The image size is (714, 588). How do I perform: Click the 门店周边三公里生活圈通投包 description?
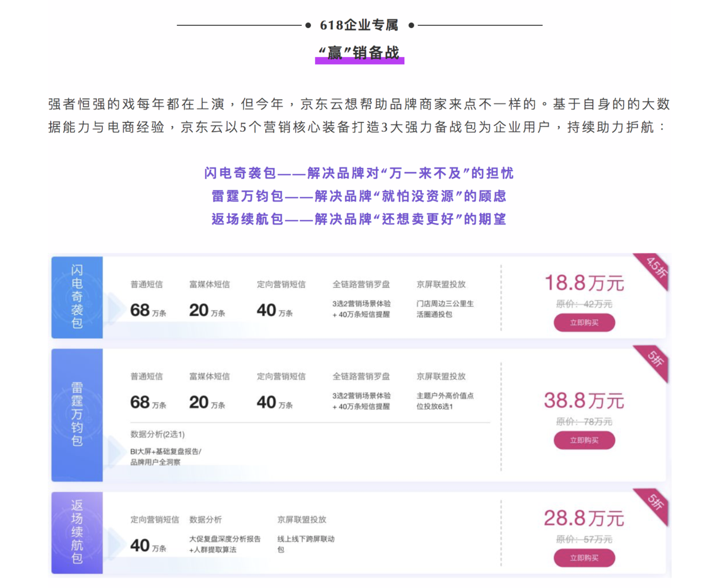tap(445, 309)
